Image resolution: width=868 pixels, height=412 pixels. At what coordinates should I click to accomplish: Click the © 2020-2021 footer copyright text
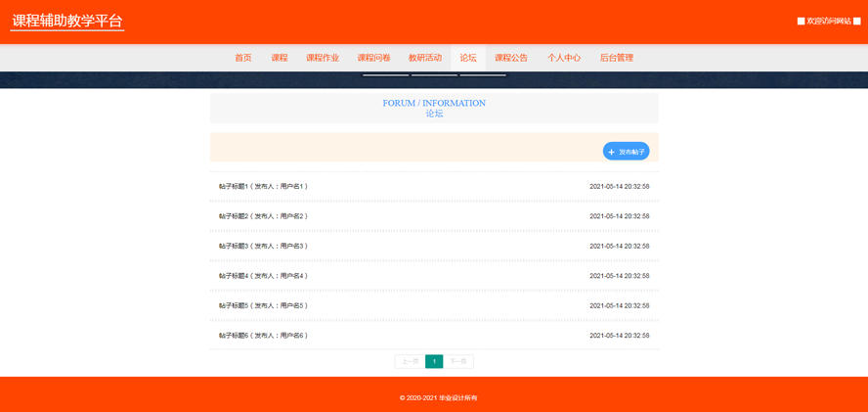click(439, 398)
